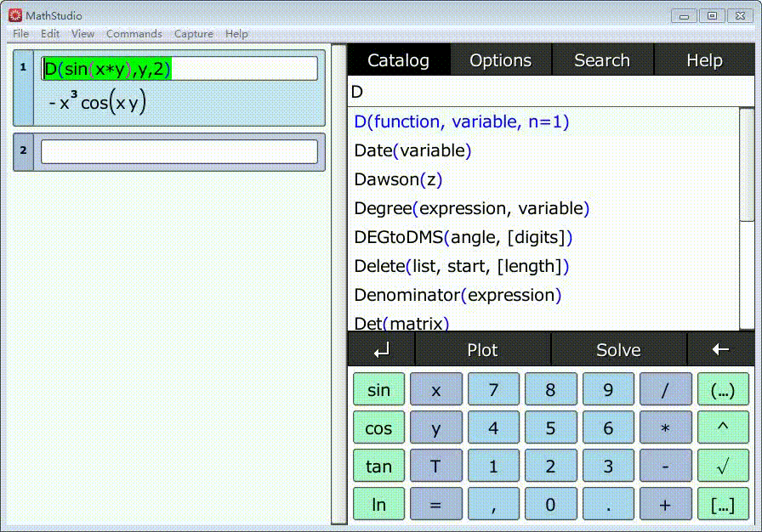Click the catalog filter field showing D

click(550, 91)
